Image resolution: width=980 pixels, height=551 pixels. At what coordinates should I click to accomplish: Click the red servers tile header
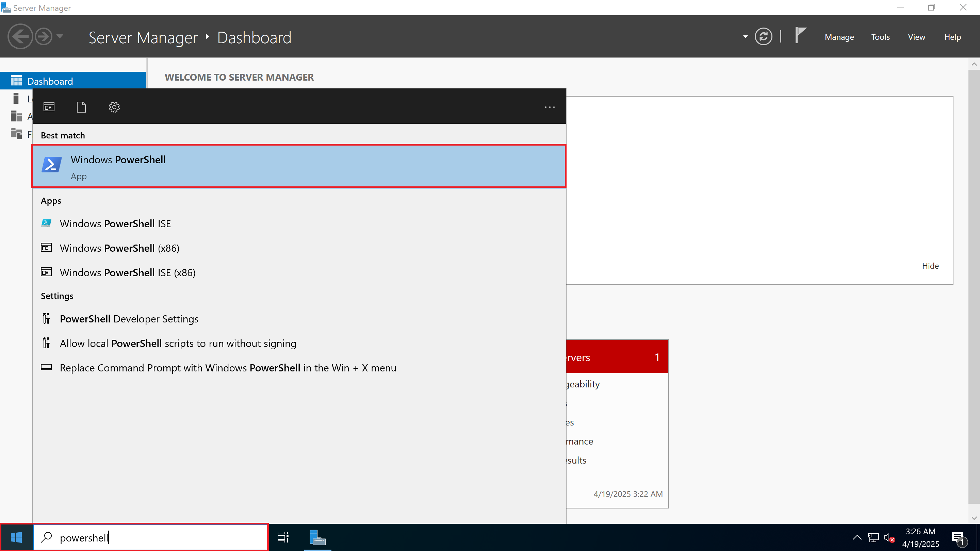[617, 357]
